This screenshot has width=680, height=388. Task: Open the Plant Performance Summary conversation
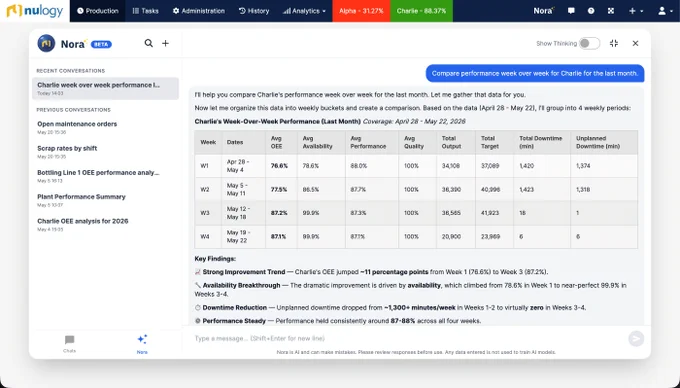[105, 200]
